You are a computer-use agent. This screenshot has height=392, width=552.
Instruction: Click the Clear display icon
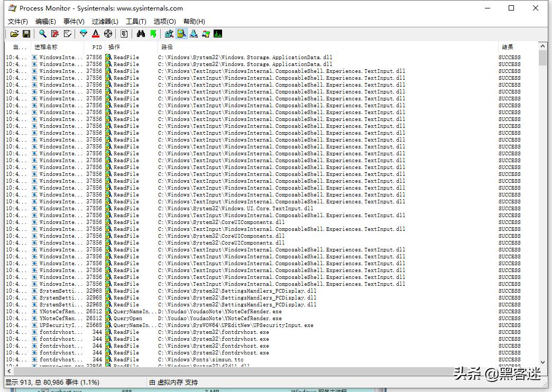pos(67,34)
